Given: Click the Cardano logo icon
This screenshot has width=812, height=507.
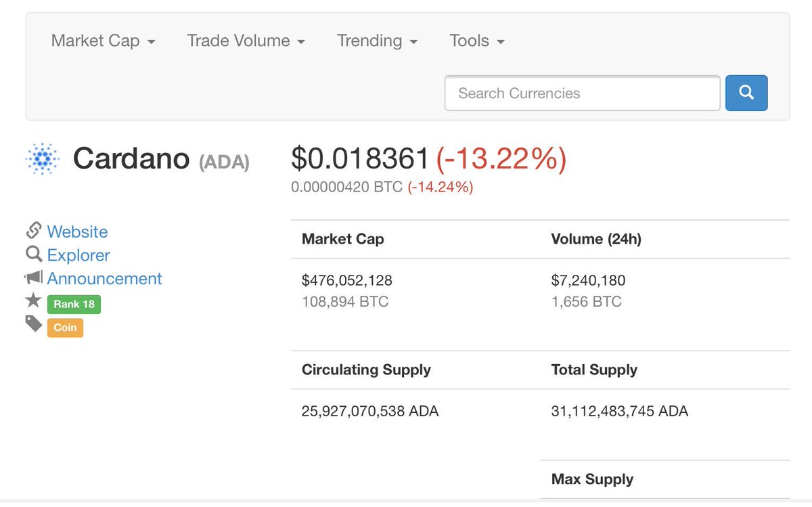Looking at the screenshot, I should pyautogui.click(x=42, y=160).
